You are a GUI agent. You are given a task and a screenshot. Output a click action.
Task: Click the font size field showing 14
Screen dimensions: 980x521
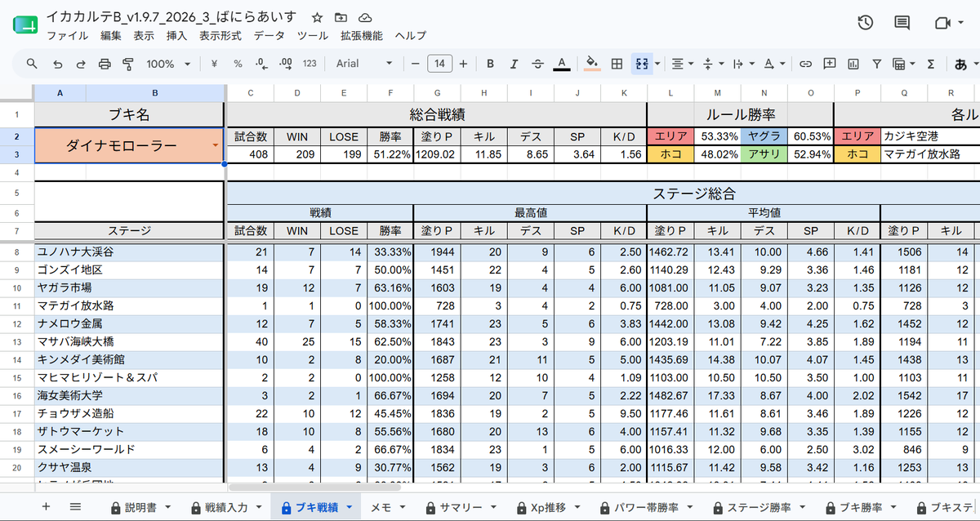(439, 64)
